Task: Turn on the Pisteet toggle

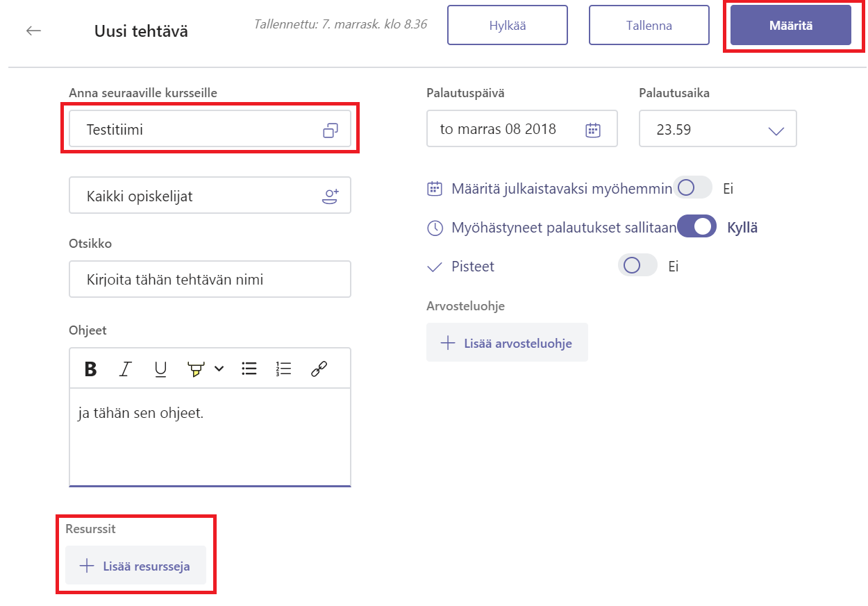Action: pyautogui.click(x=637, y=266)
